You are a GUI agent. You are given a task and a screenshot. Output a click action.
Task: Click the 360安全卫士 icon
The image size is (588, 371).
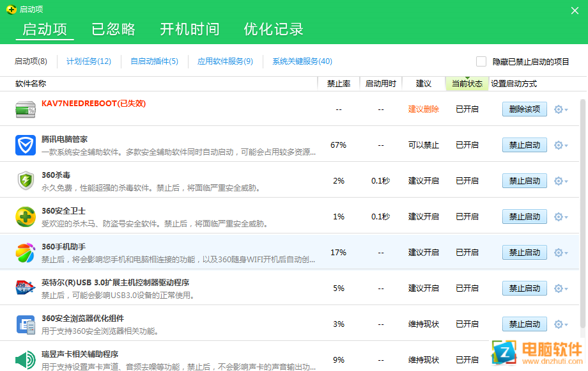point(26,217)
